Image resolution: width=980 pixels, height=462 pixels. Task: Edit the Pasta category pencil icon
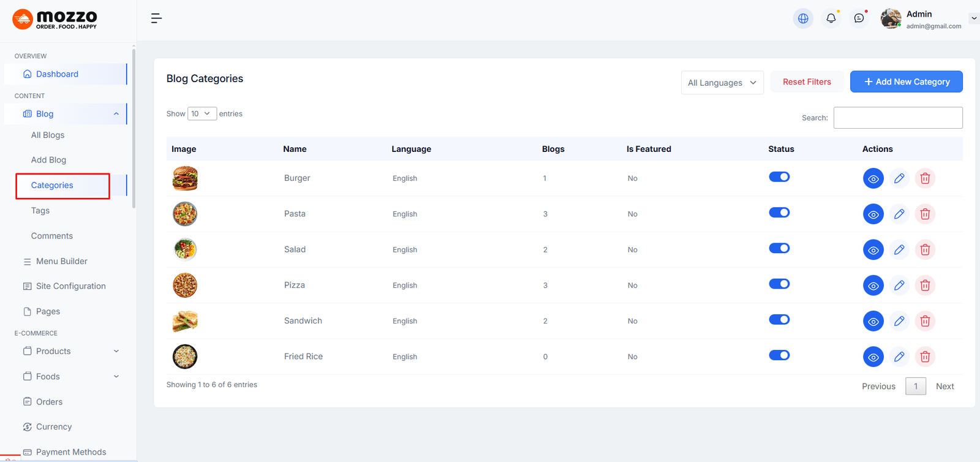point(899,214)
